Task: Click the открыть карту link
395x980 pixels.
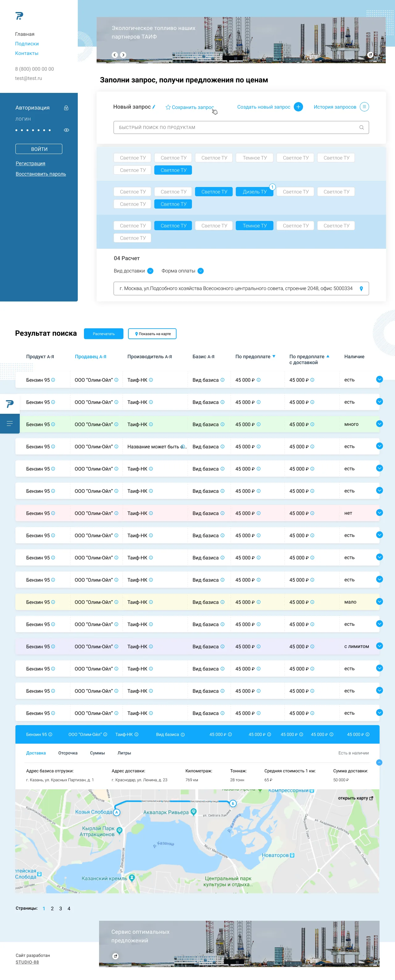Action: click(355, 798)
